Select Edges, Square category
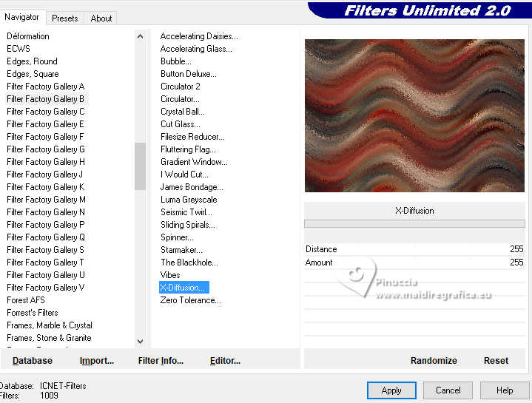The image size is (532, 403). [33, 74]
